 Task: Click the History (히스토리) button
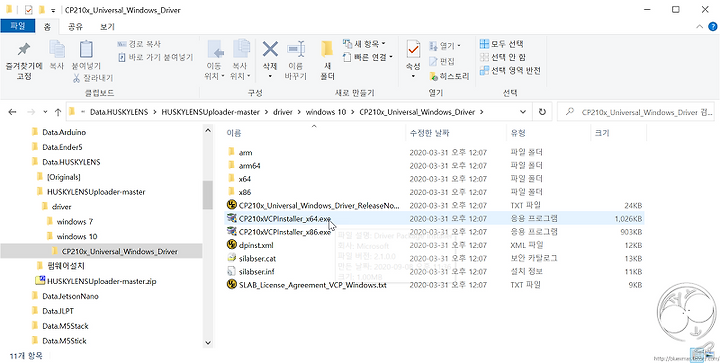click(449, 76)
